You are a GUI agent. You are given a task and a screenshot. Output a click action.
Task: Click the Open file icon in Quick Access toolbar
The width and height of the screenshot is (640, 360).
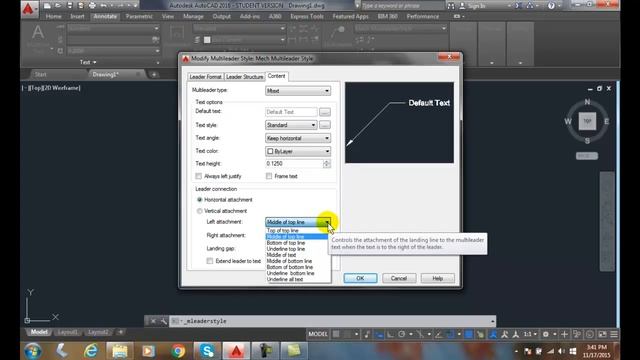coord(58,6)
